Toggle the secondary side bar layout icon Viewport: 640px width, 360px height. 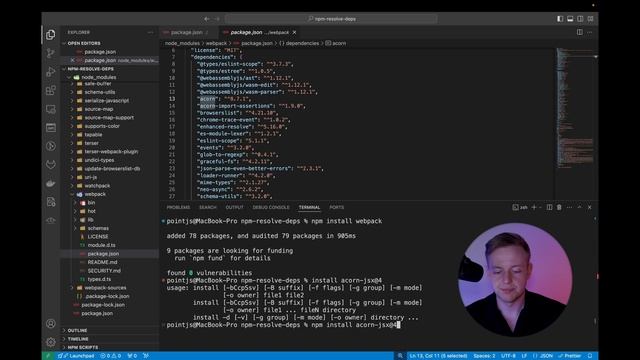(580, 19)
